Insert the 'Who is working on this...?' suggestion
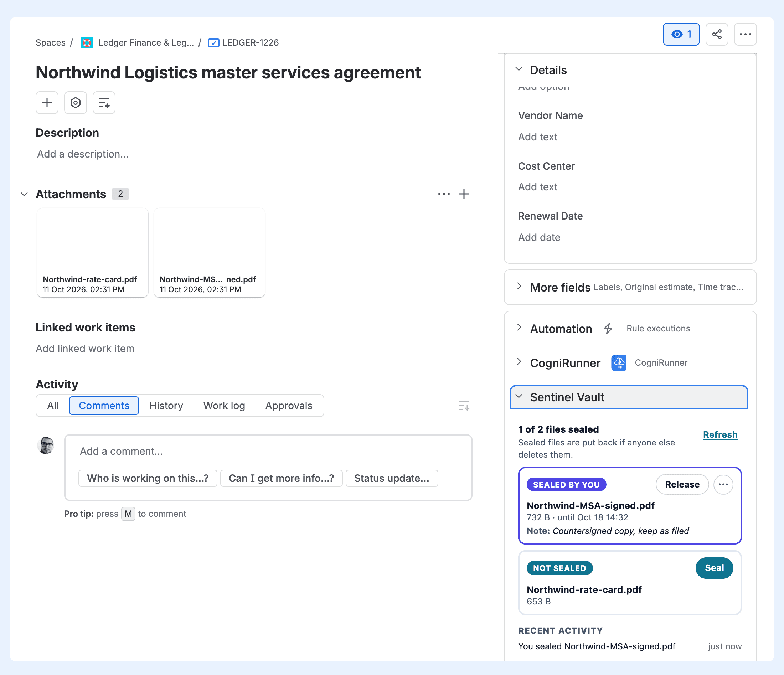784x675 pixels. 148,478
